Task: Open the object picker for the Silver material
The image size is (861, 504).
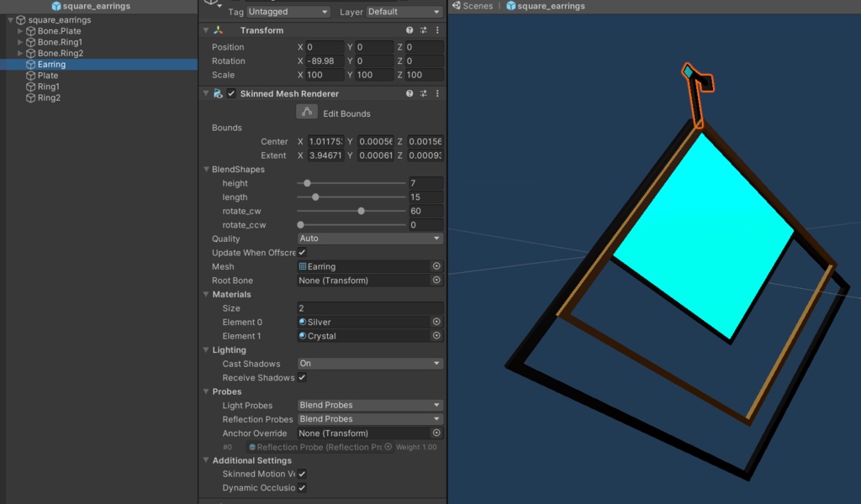Action: pos(436,321)
